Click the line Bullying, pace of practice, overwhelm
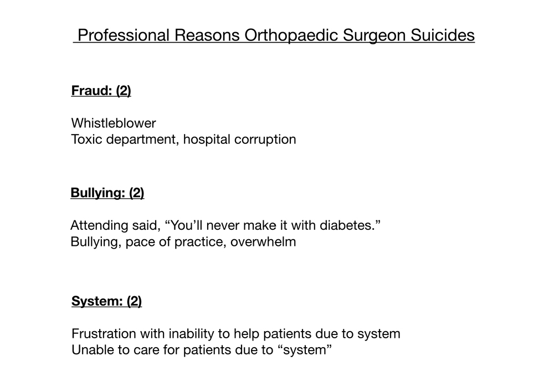The width and height of the screenshot is (554, 392). [183, 242]
